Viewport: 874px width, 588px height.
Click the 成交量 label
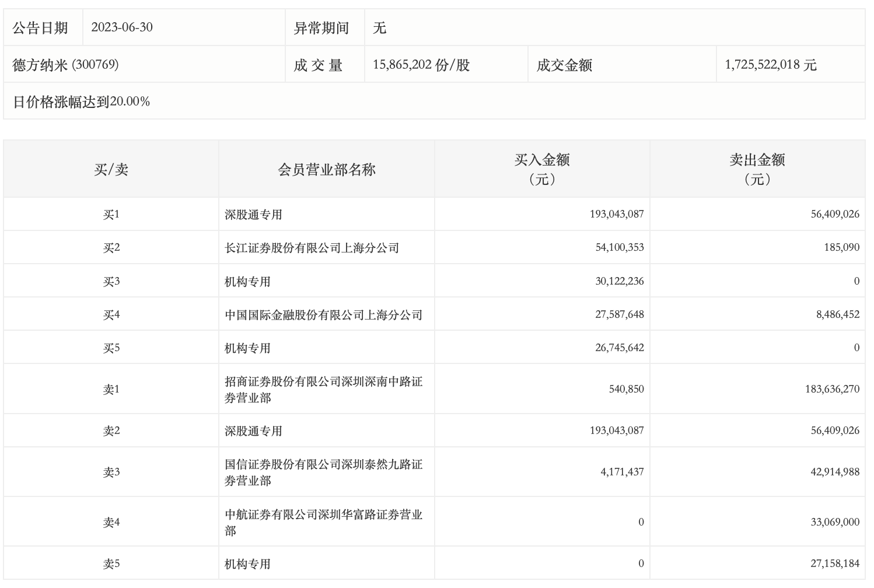coord(318,65)
